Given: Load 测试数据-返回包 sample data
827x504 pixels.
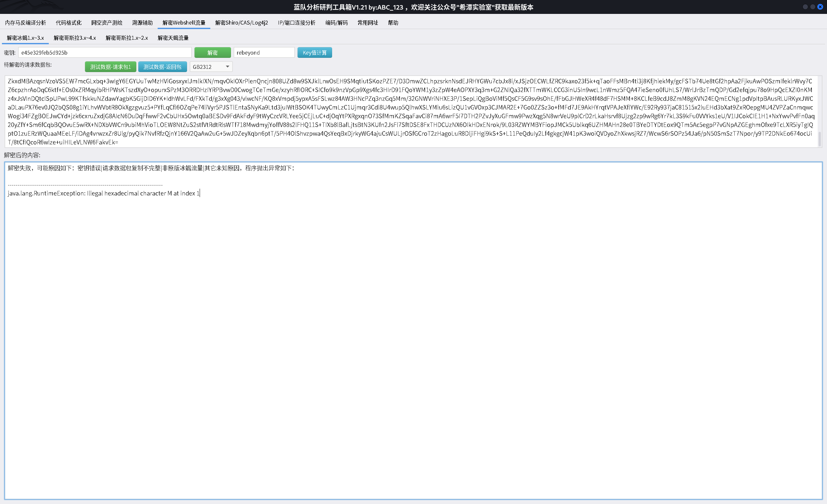Looking at the screenshot, I should pos(162,67).
